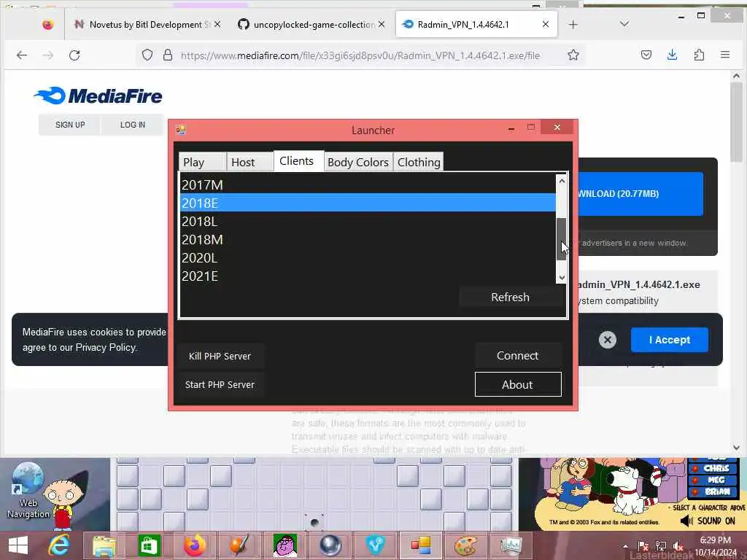Click the network tray icon
The image size is (747, 560).
[x=661, y=545]
